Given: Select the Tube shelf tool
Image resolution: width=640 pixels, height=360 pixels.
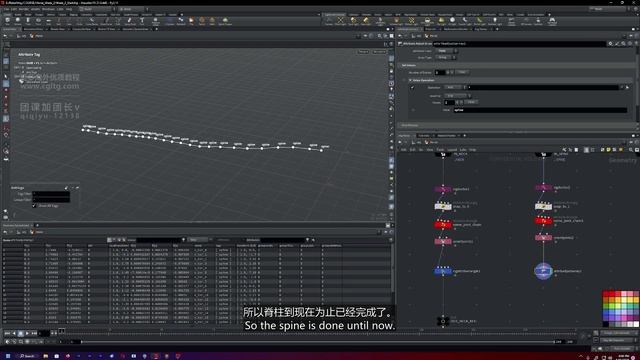Looking at the screenshot, I should click(x=28, y=21).
